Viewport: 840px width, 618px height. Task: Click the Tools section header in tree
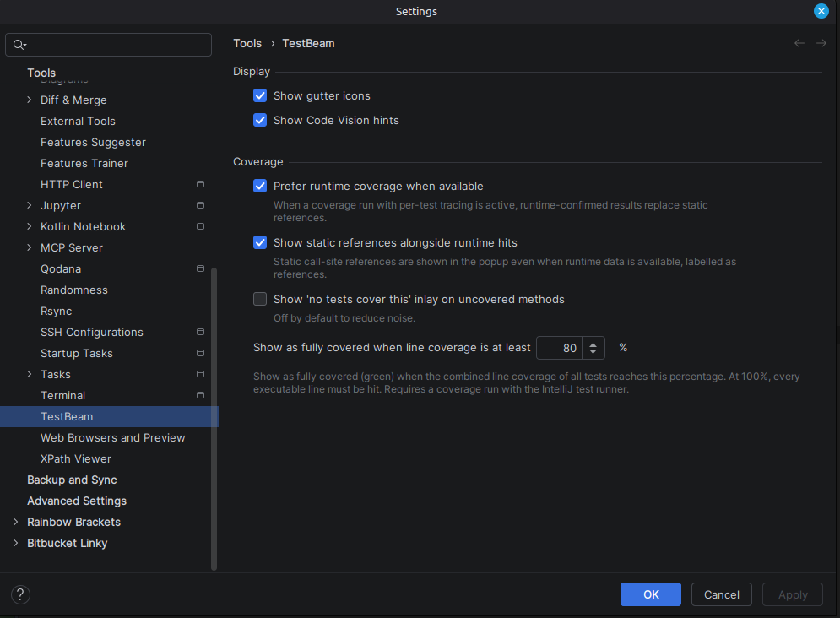tap(41, 73)
